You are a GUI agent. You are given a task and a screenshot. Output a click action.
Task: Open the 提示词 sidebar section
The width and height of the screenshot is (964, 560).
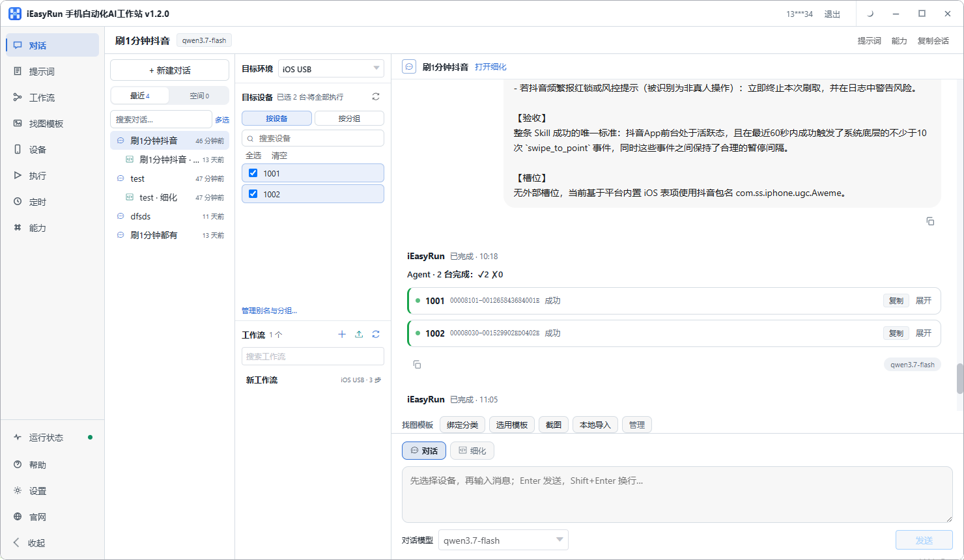(52, 72)
